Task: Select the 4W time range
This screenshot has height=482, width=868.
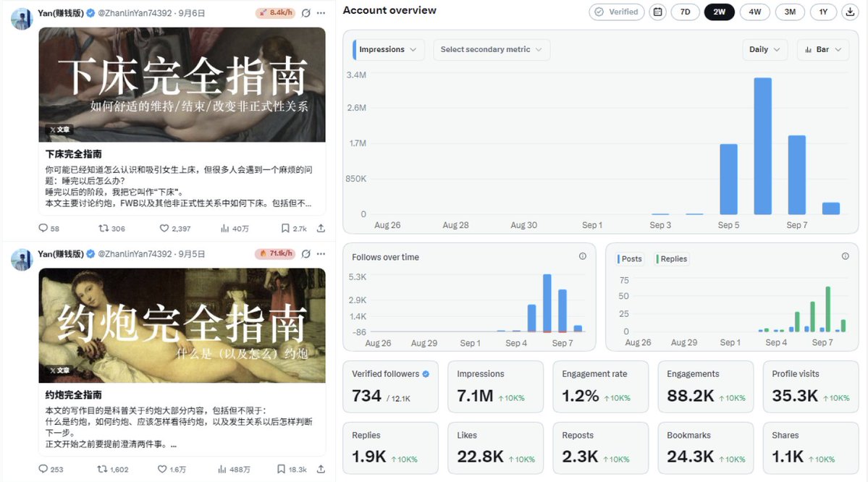Action: pos(755,12)
